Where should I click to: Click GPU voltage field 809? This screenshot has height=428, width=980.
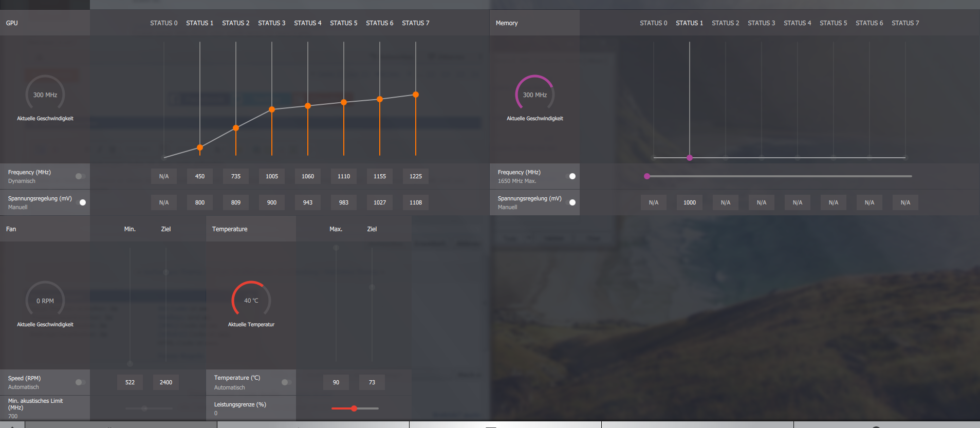[236, 202]
